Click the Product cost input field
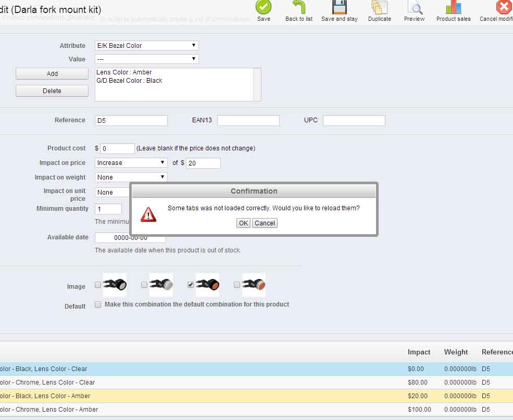 [x=118, y=148]
